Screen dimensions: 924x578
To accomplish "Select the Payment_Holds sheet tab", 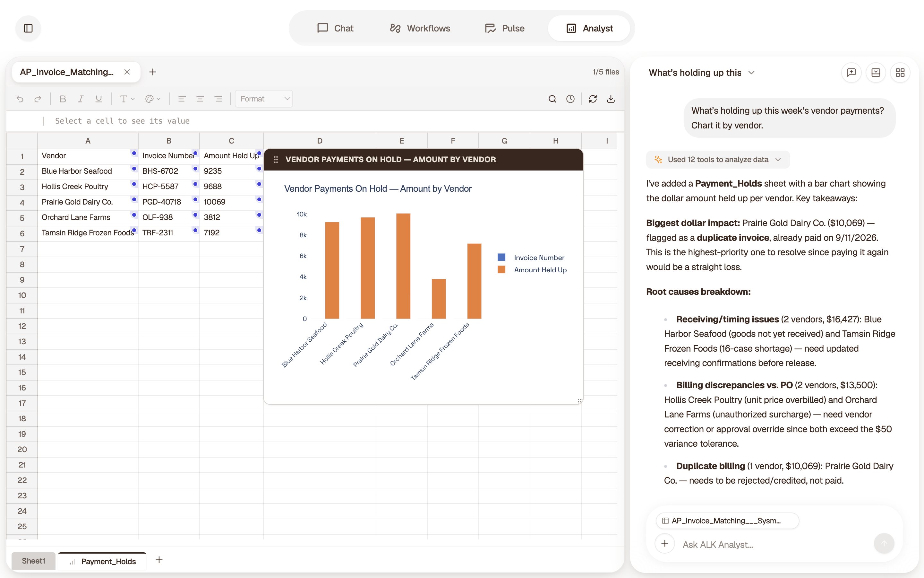I will click(102, 561).
